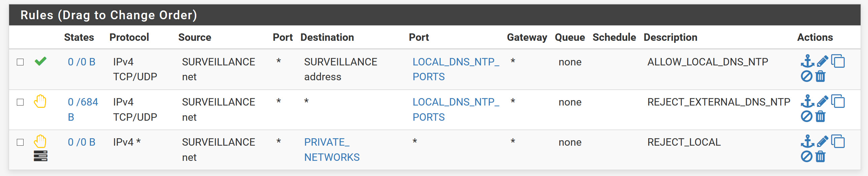Copy the ALLOW_LOCAL_DNS_NTP rule
The width and height of the screenshot is (868, 176).
[x=838, y=61]
